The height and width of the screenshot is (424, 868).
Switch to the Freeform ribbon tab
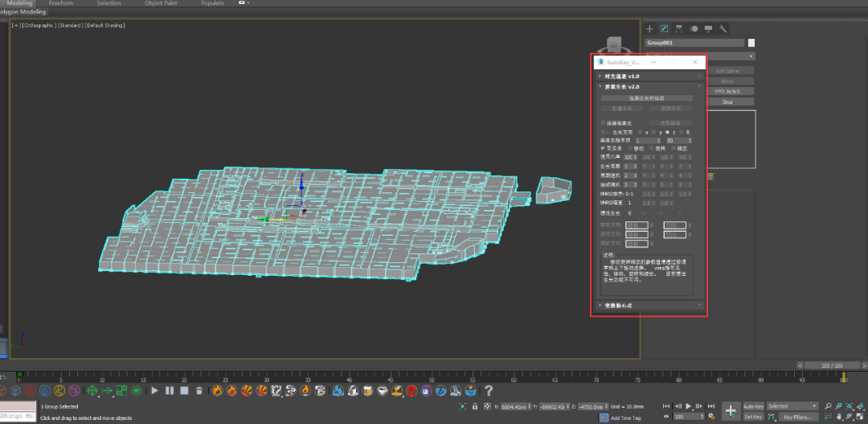61,3
